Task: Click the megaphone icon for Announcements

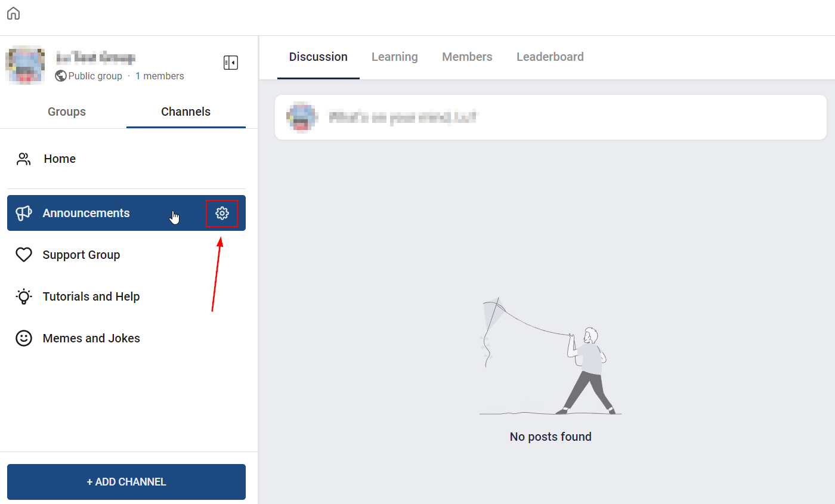Action: coord(24,213)
